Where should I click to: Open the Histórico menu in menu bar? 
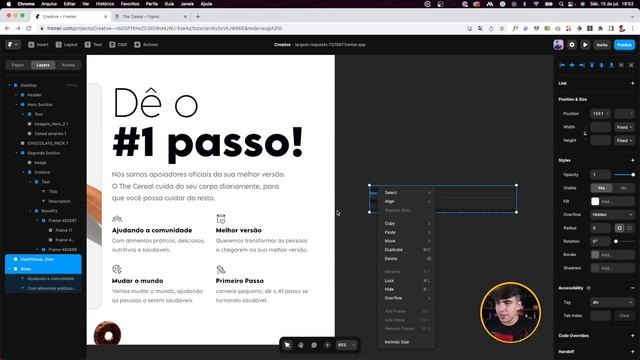coord(105,4)
